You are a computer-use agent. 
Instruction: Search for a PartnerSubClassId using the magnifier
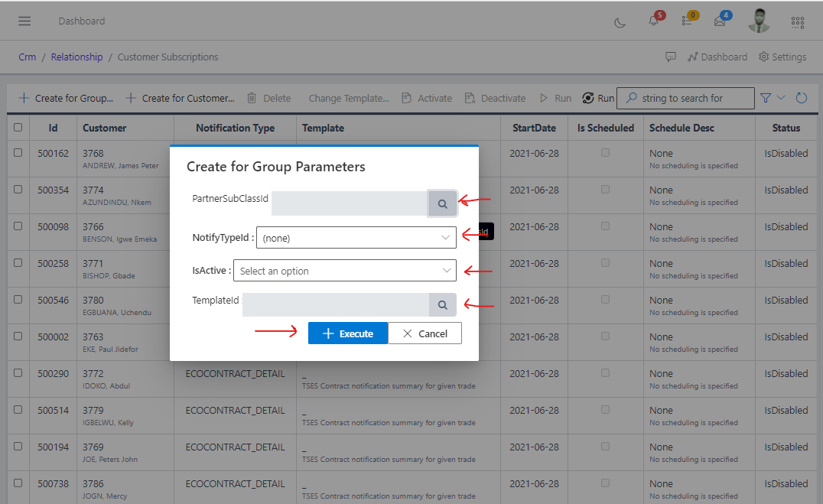click(442, 203)
